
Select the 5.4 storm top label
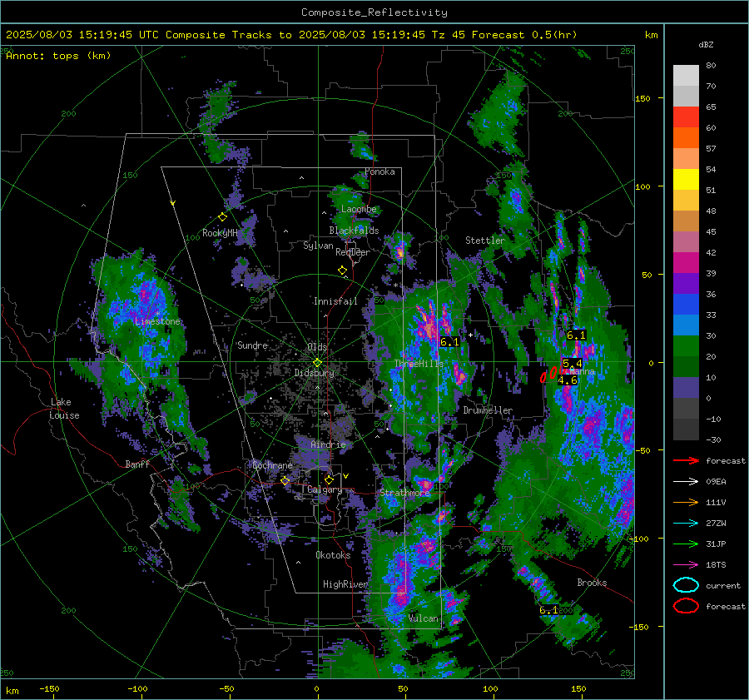573,363
